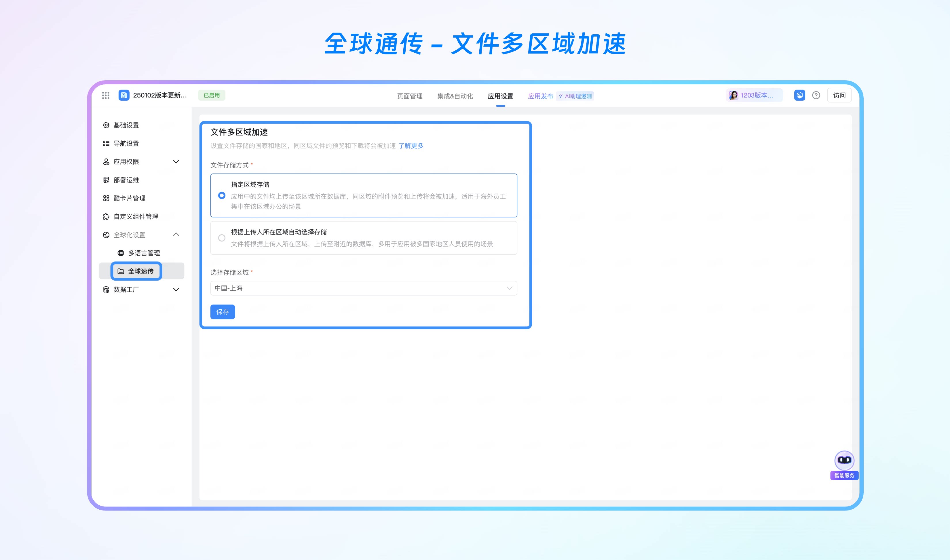
Task: Click the 多语言管理 globe icon
Action: (x=121, y=253)
